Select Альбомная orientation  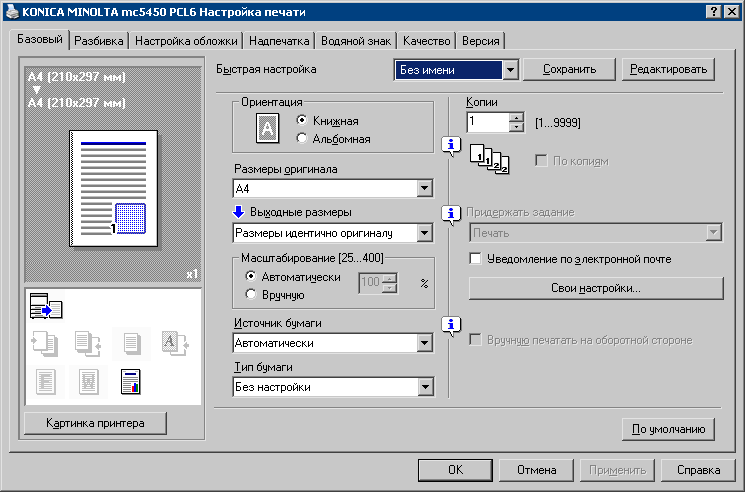point(301,139)
